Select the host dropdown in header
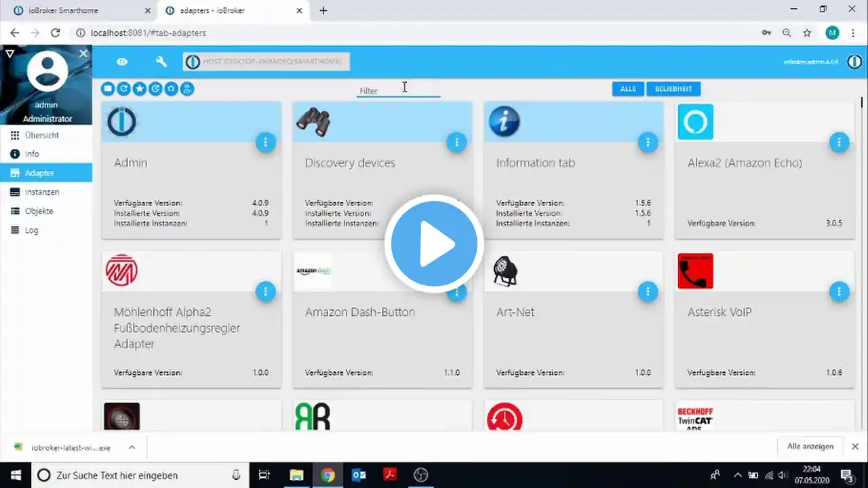This screenshot has width=868, height=488. point(267,62)
